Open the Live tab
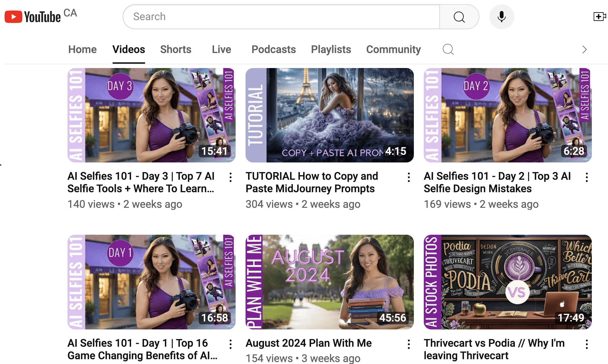The image size is (608, 364). [221, 49]
